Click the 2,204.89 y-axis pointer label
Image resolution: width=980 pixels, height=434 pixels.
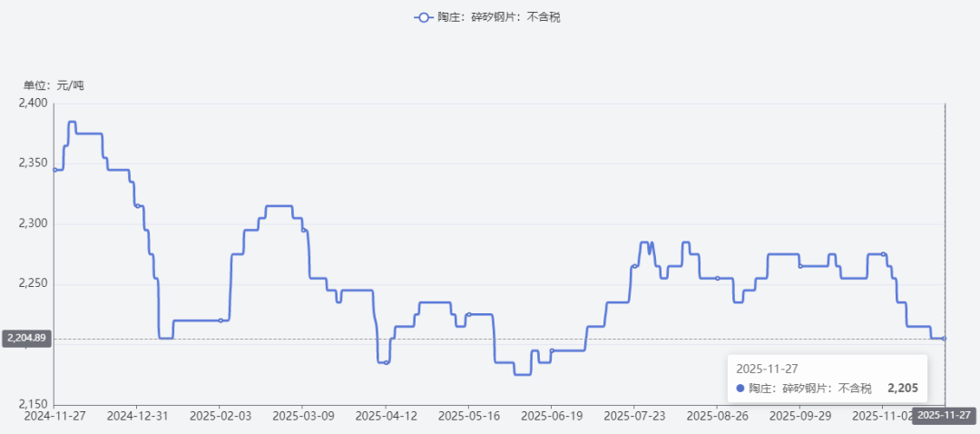pos(26,339)
